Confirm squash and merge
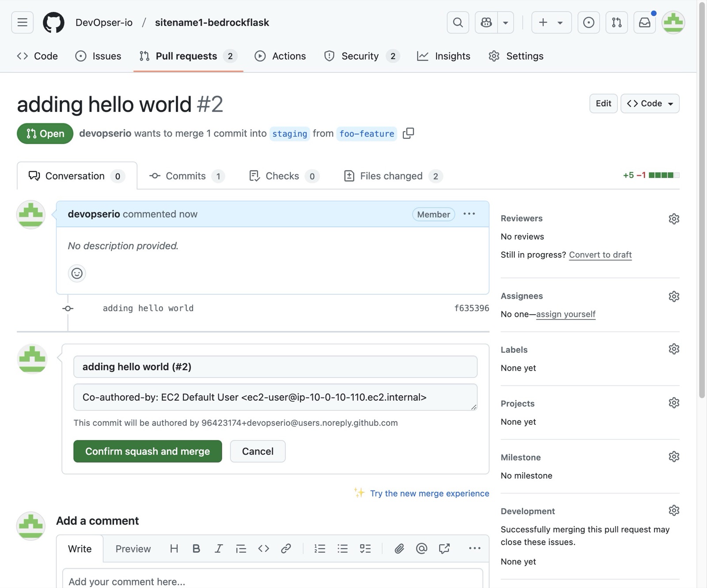 pos(148,451)
